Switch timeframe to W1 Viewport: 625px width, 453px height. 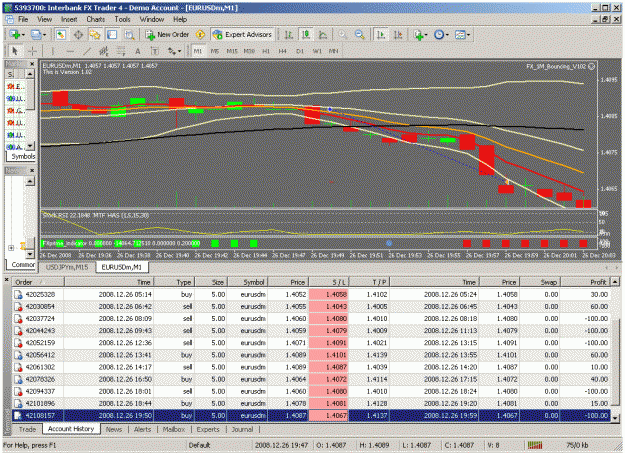click(x=317, y=51)
